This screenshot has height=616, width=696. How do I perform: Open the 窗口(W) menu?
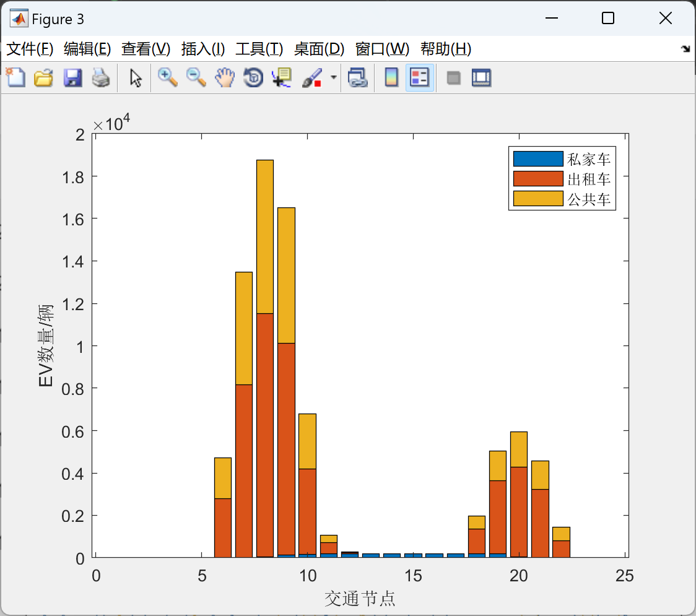[x=382, y=49]
